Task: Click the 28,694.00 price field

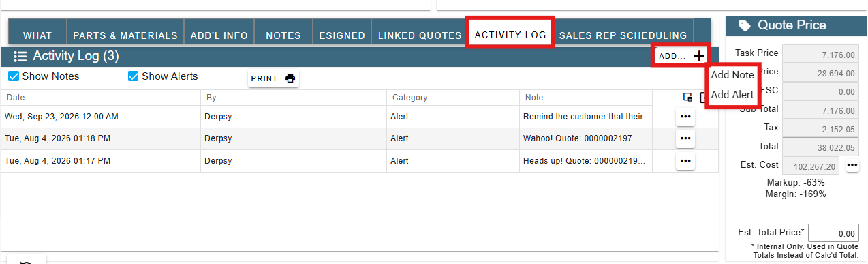Action: (820, 72)
